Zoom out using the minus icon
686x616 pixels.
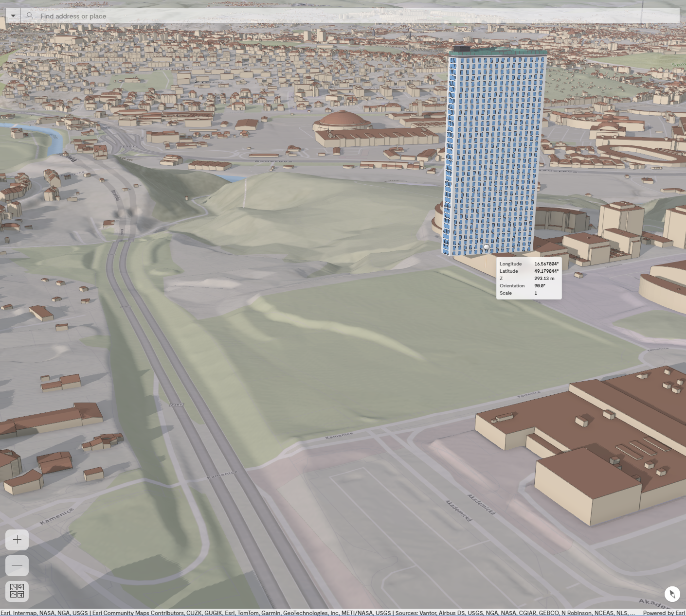(17, 565)
